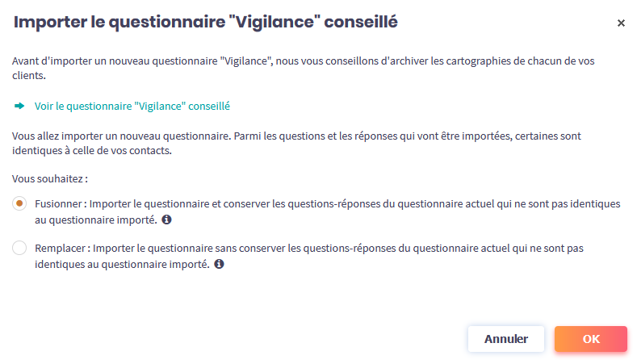Click the info icon after the Fusionner description
This screenshot has height=364, width=637.
166,220
